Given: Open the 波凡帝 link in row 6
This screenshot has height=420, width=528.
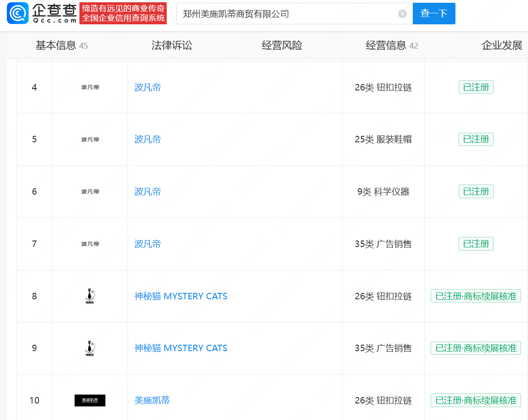Looking at the screenshot, I should pos(147,192).
